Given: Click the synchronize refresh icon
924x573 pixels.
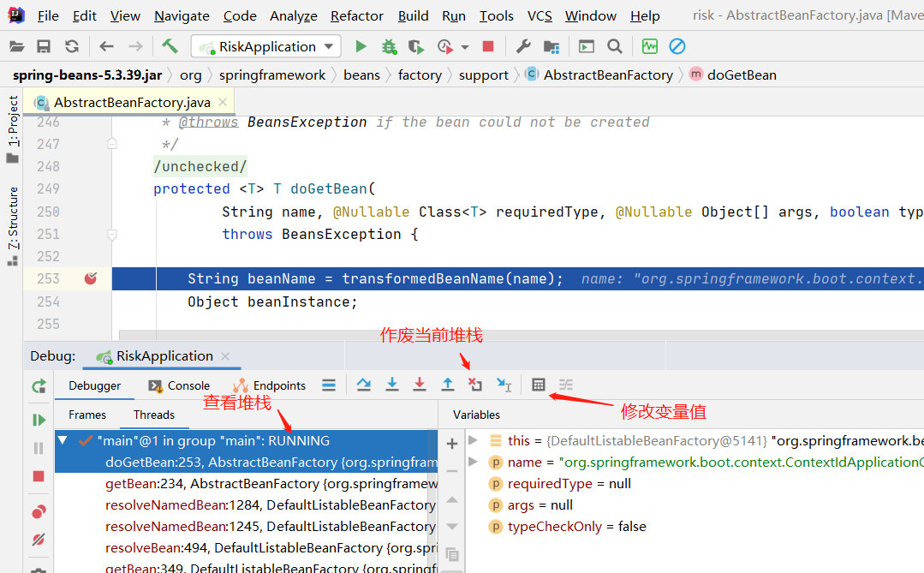Looking at the screenshot, I should pos(72,46).
